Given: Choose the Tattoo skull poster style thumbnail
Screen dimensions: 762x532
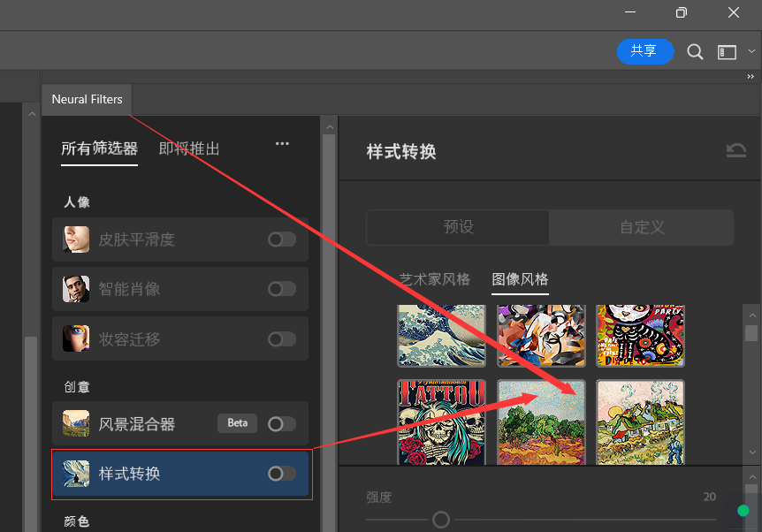Looking at the screenshot, I should tap(441, 422).
